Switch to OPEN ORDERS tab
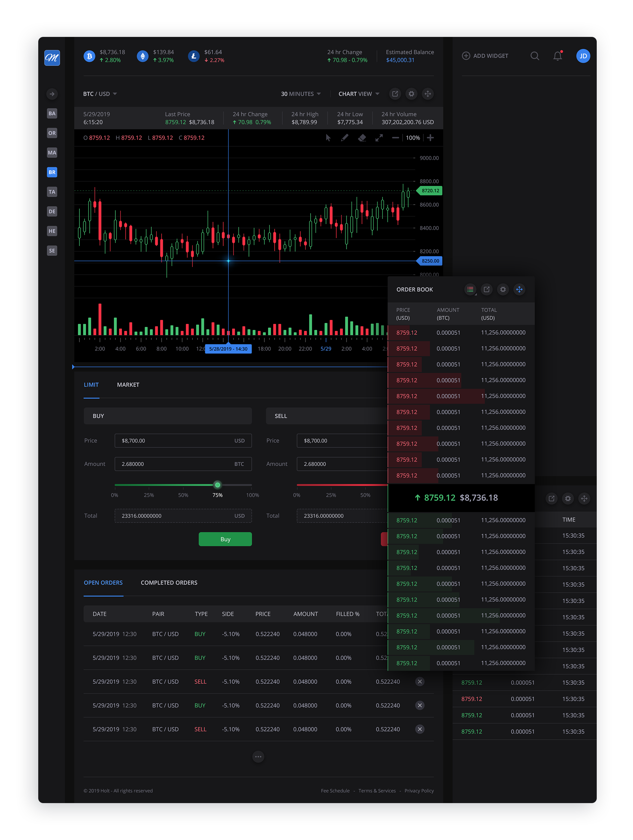 point(103,583)
